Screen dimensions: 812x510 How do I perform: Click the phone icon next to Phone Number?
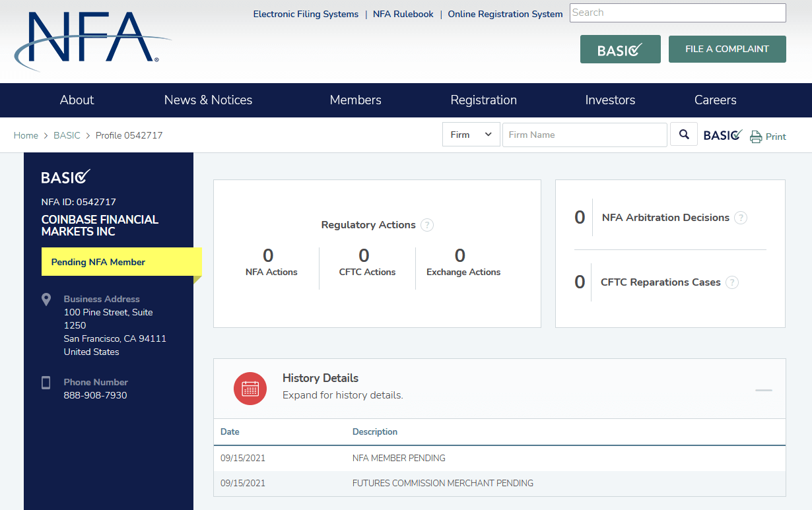46,382
